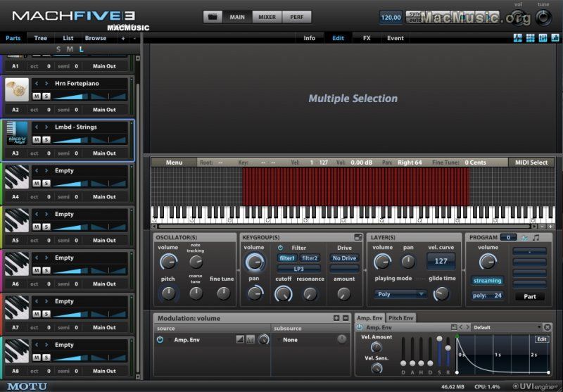Viewport: 563px width, 392px height.
Task: Save the Amp. Env preset with disk icon
Action: tap(454, 327)
